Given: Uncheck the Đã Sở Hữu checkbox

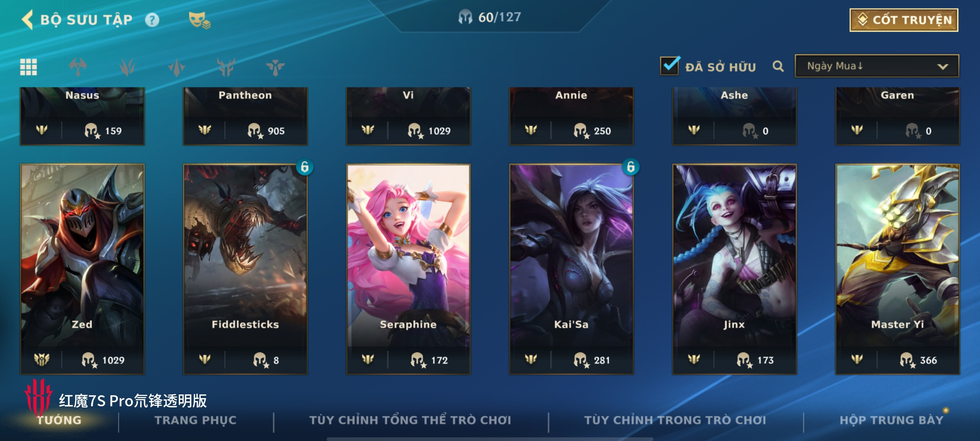Looking at the screenshot, I should (670, 65).
